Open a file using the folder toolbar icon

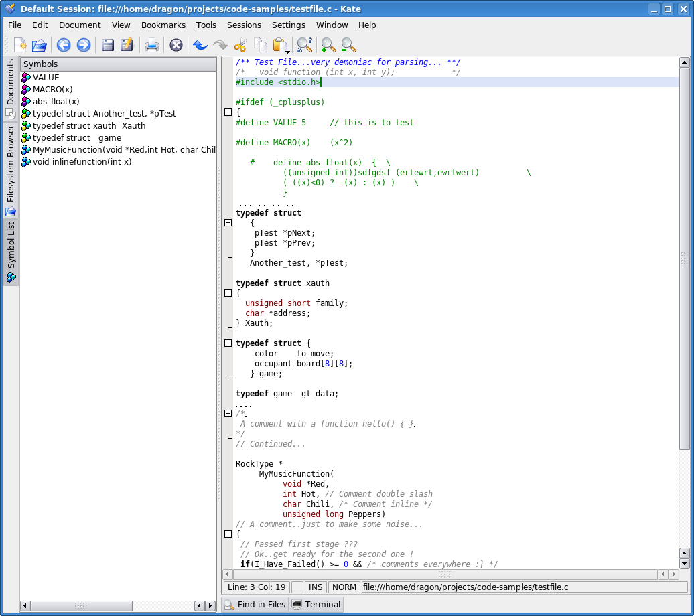(x=40, y=45)
